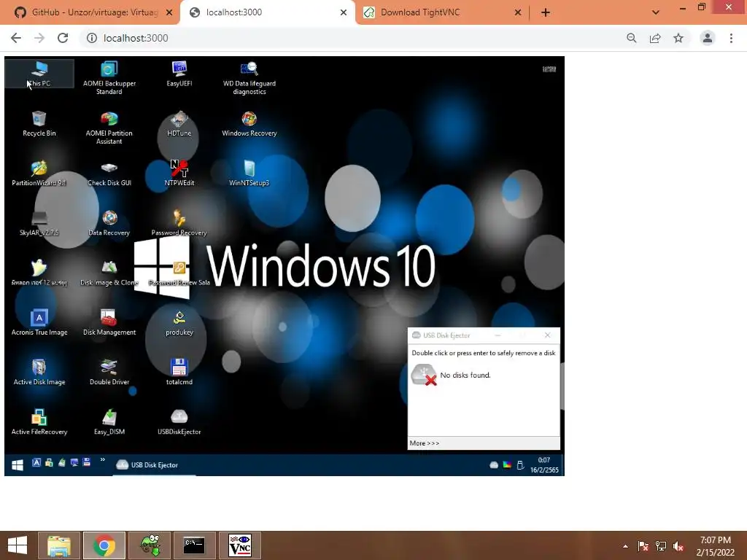The width and height of the screenshot is (747, 560).
Task: Reload the localhost:3000 page
Action: (x=63, y=38)
